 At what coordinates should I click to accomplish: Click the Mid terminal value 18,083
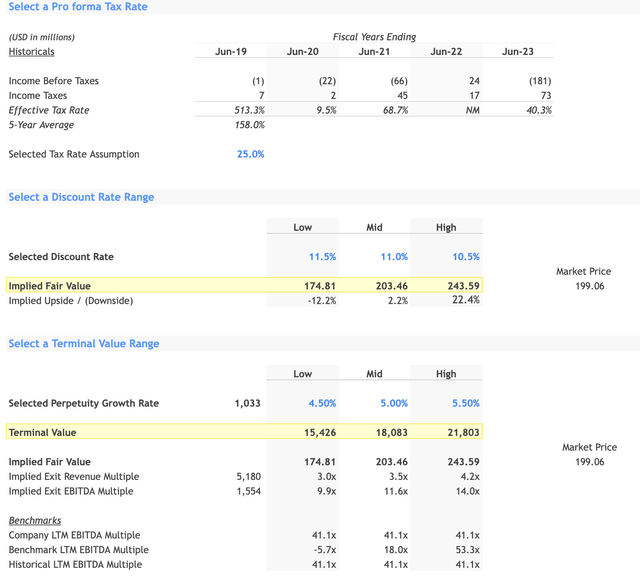coord(390,433)
